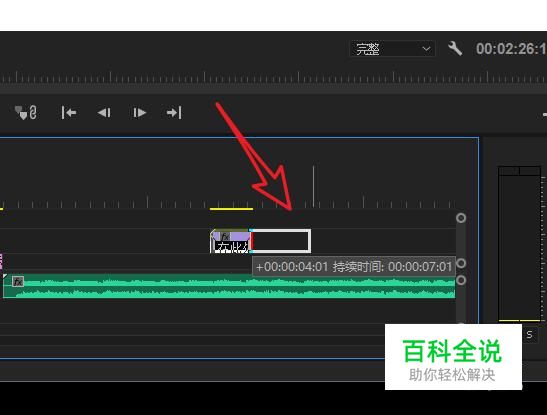Step forward one frame
Viewport: 547px width, 415px height.
point(139,113)
